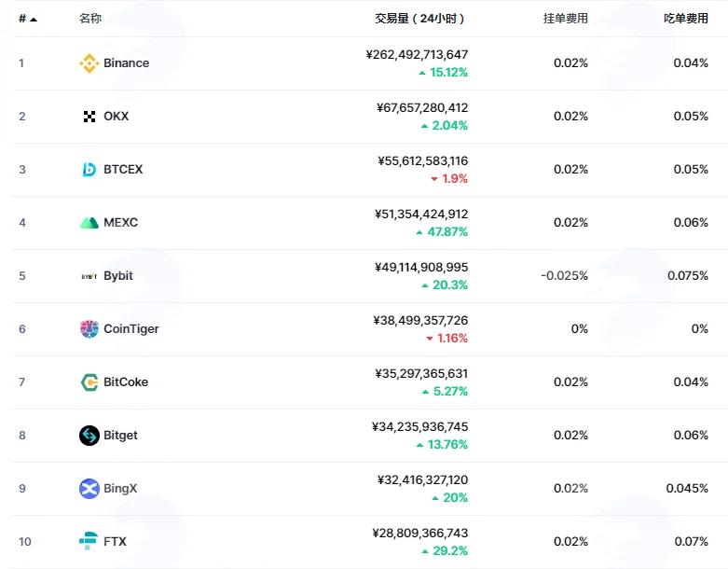The width and height of the screenshot is (728, 569).
Task: Sort by 交易量 (24小时) column header
Action: 419,18
